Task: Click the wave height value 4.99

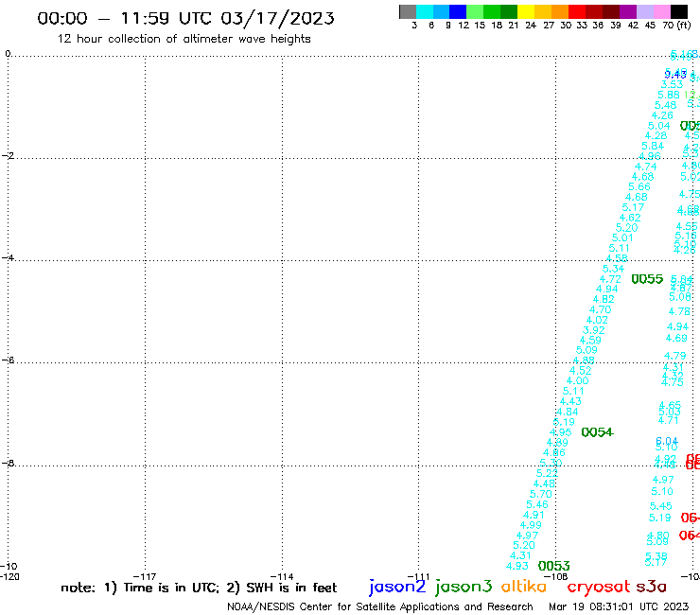Action: coord(531,525)
